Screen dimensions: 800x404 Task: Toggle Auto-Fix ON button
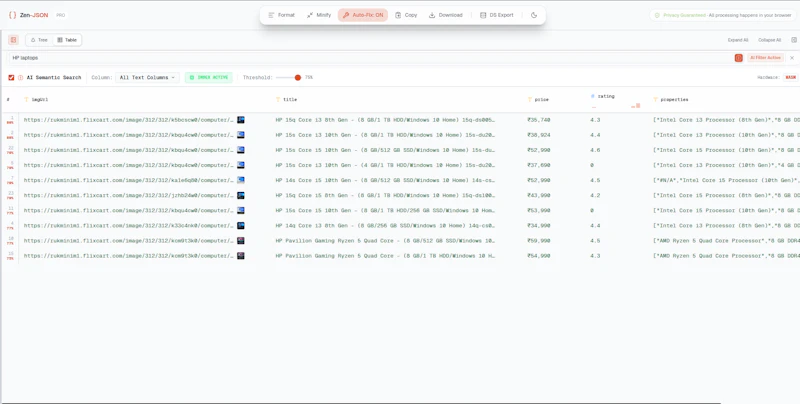[x=363, y=15]
